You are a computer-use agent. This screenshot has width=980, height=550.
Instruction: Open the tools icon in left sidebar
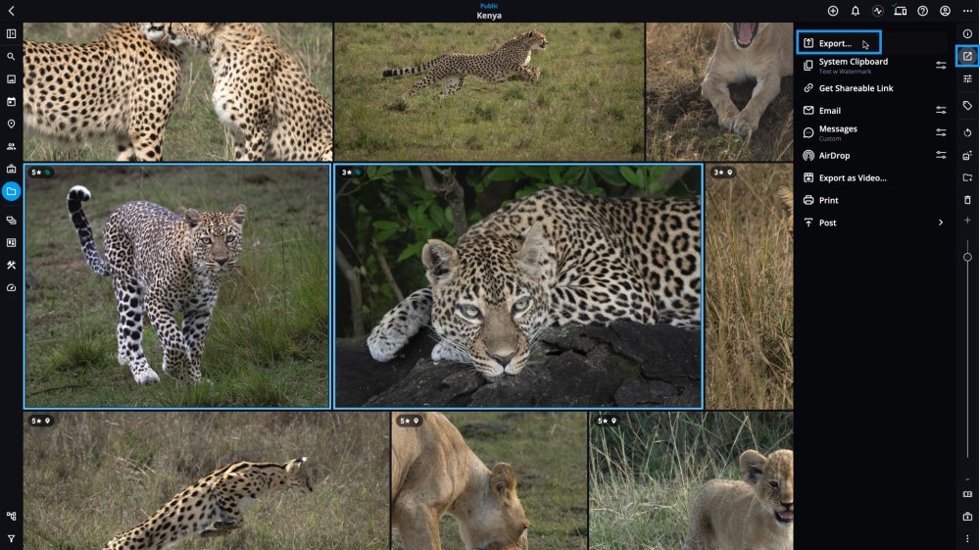coord(11,265)
